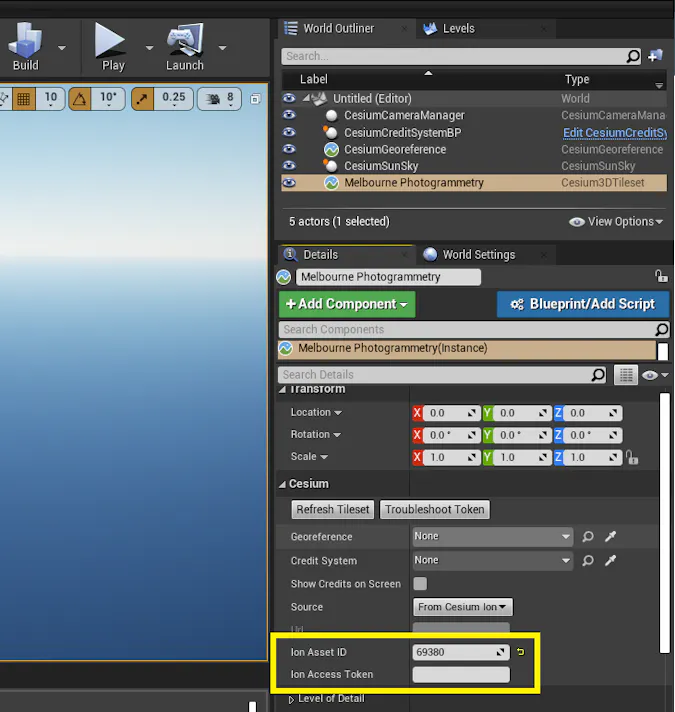Click the Play button

pos(110,47)
